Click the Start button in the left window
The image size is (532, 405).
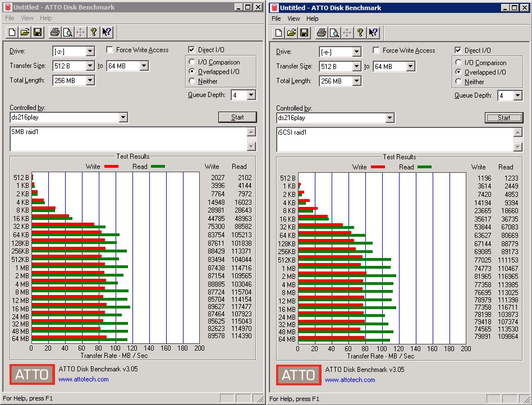point(237,117)
